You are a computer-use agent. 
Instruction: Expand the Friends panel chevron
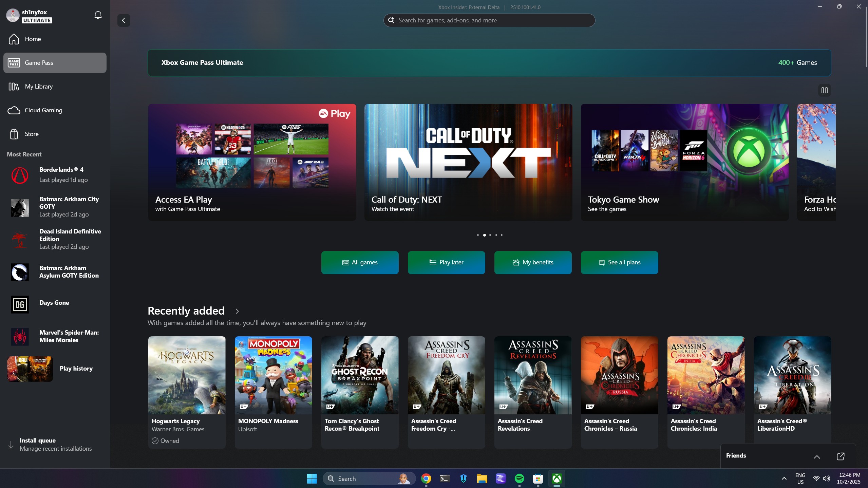[x=817, y=457]
